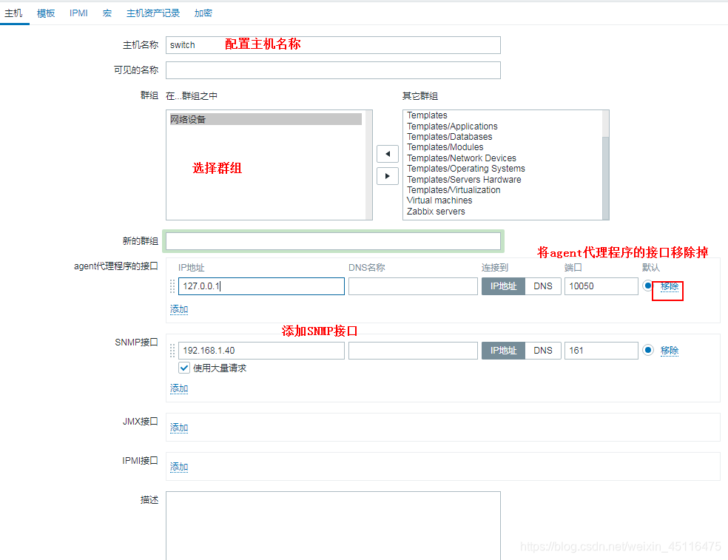728x560 pixels.
Task: Select Templates/Applications group
Action: (452, 126)
